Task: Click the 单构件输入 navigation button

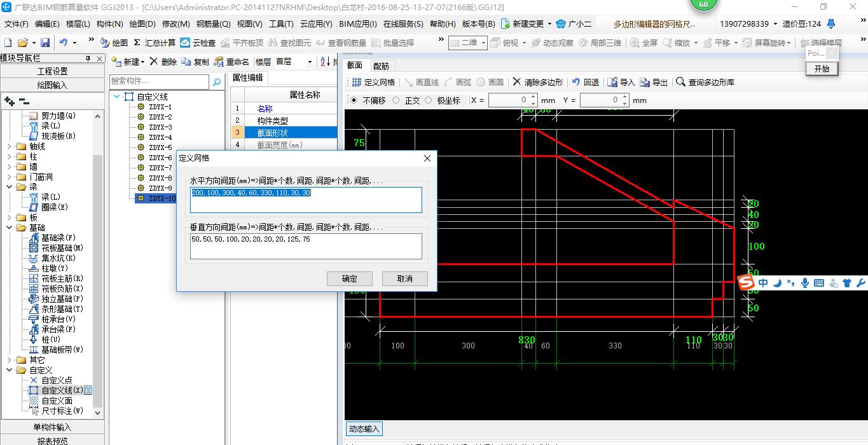Action: tap(52, 427)
